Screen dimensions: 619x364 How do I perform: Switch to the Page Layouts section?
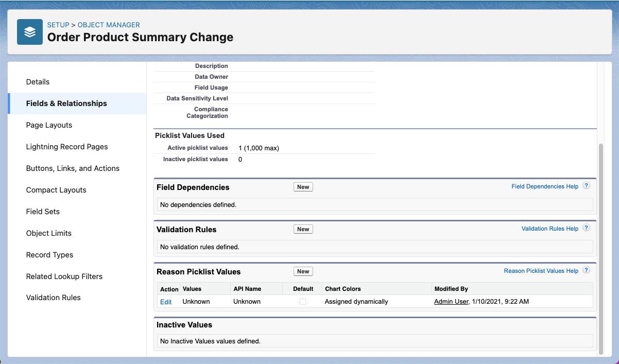(x=49, y=125)
